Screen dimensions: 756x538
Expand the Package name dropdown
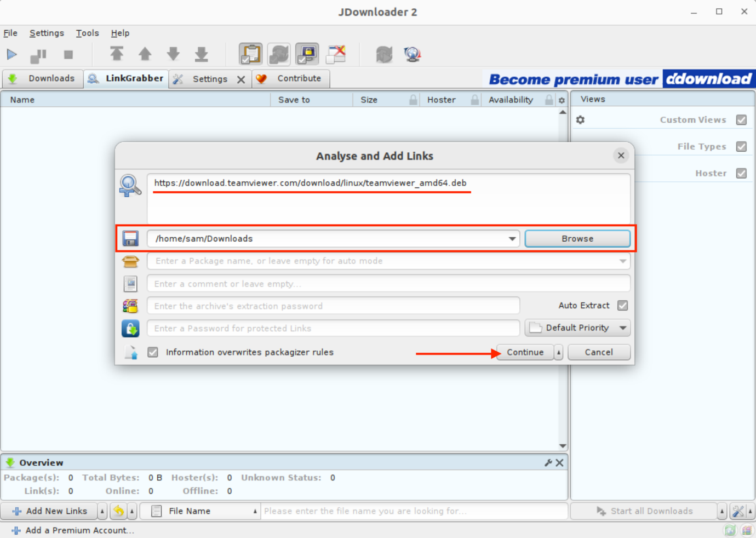[622, 261]
